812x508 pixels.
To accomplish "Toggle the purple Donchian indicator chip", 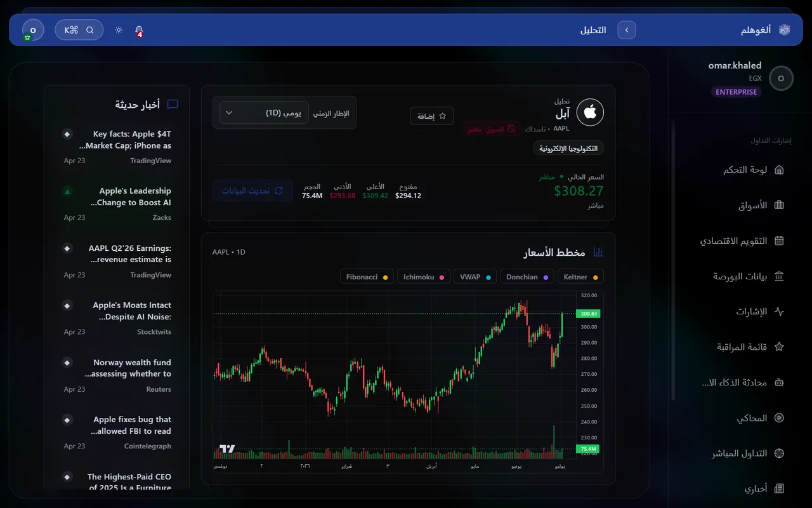I will point(527,277).
